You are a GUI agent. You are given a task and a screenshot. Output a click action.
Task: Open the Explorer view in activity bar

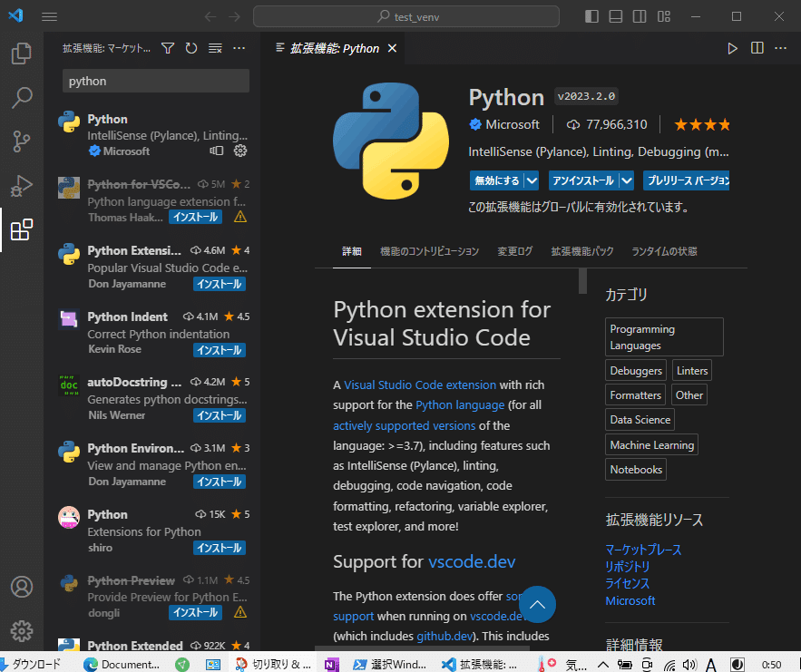[22, 54]
